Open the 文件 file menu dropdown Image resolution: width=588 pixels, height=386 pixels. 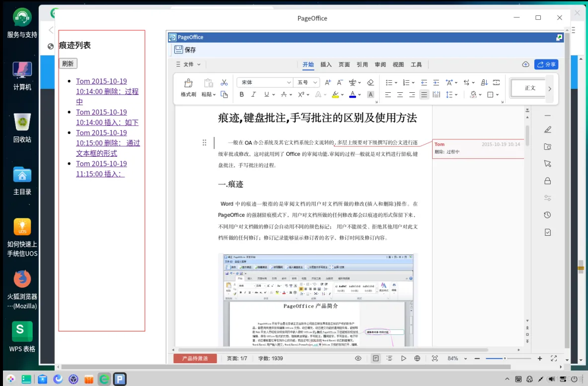tap(188, 64)
